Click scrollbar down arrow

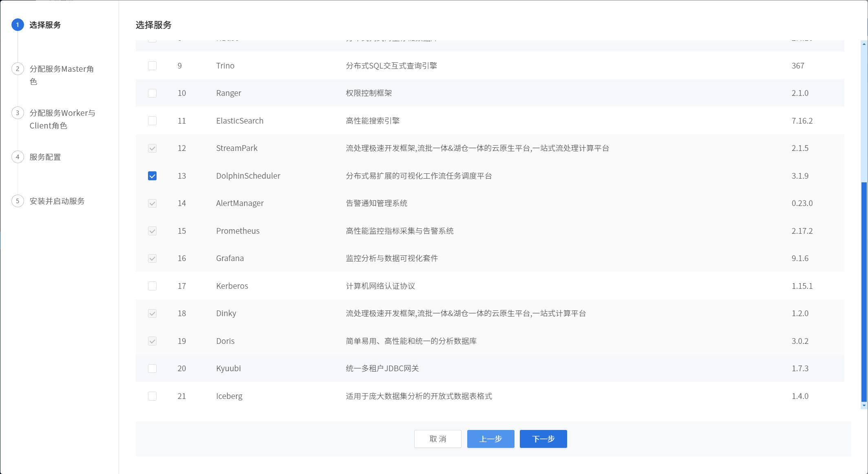click(x=864, y=405)
